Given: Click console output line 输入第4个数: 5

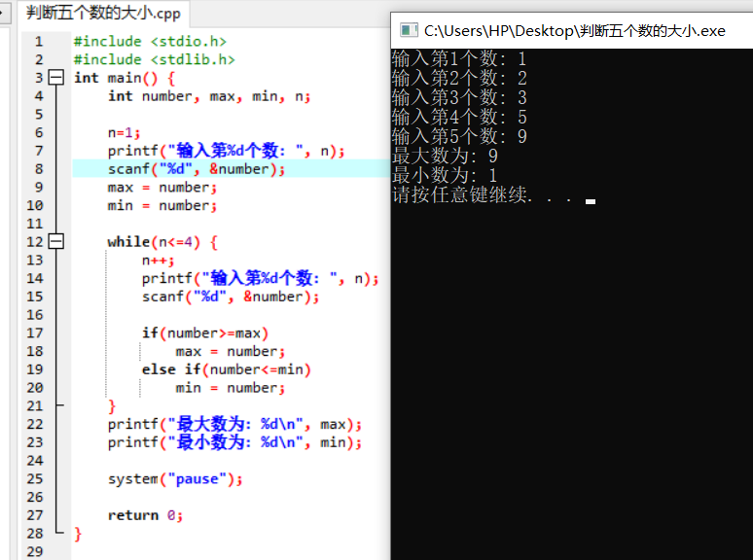Looking at the screenshot, I should [x=459, y=117].
